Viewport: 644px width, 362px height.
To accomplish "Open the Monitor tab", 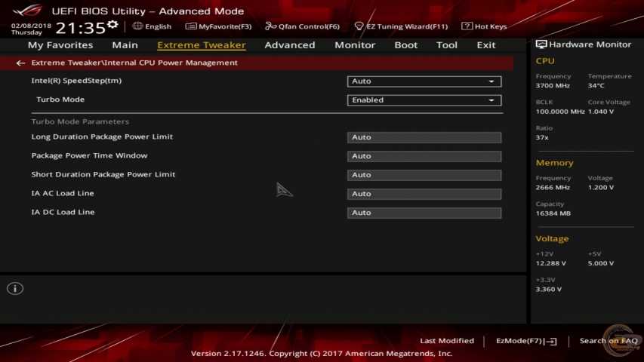I will tap(355, 45).
